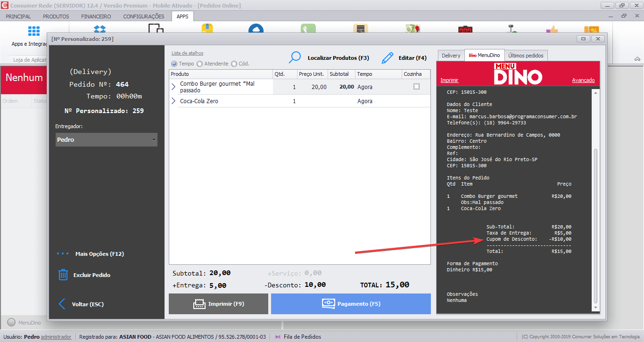This screenshot has height=342, width=644.
Task: Click the Fila de Pedidos status icon
Action: coord(278,337)
